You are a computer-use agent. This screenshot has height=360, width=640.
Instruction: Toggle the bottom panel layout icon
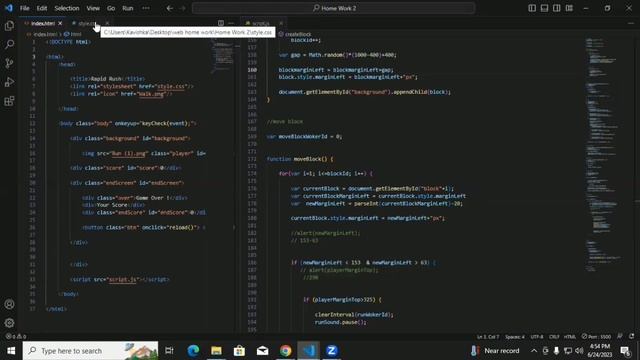point(544,8)
